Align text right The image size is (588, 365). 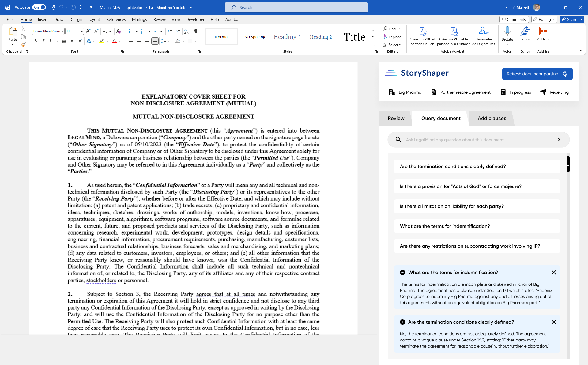click(147, 41)
